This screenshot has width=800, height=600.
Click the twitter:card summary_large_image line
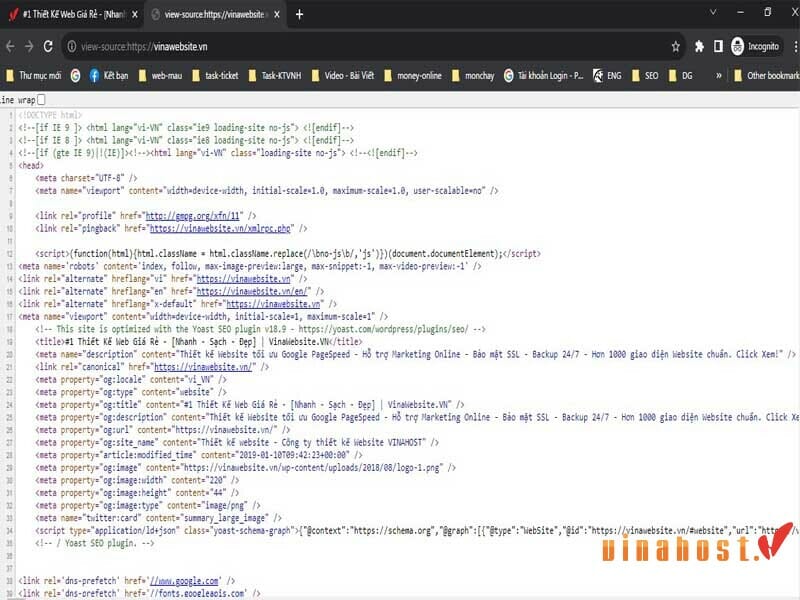click(x=158, y=518)
